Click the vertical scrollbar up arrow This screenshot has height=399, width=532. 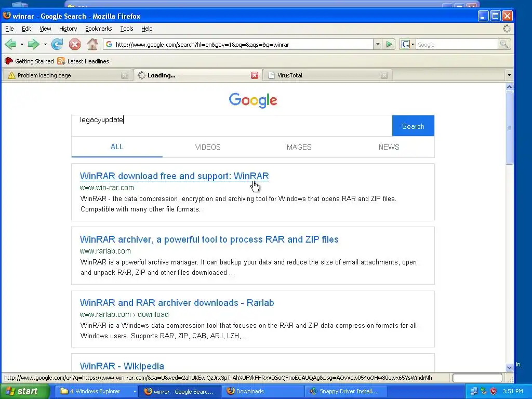coord(509,87)
